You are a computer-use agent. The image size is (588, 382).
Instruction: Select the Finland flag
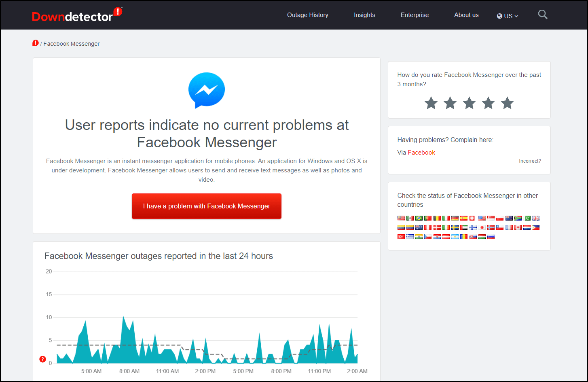[x=473, y=227]
